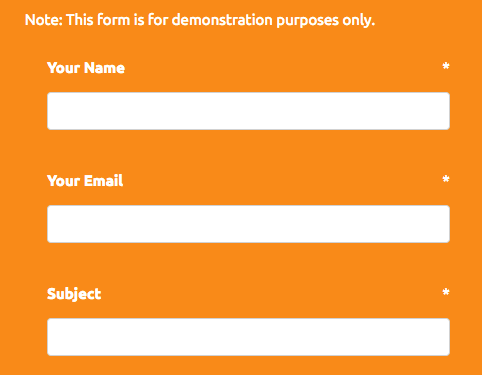Screen dimensions: 482x375
Task: Click the word "demonstration" in the note
Action: (222, 20)
